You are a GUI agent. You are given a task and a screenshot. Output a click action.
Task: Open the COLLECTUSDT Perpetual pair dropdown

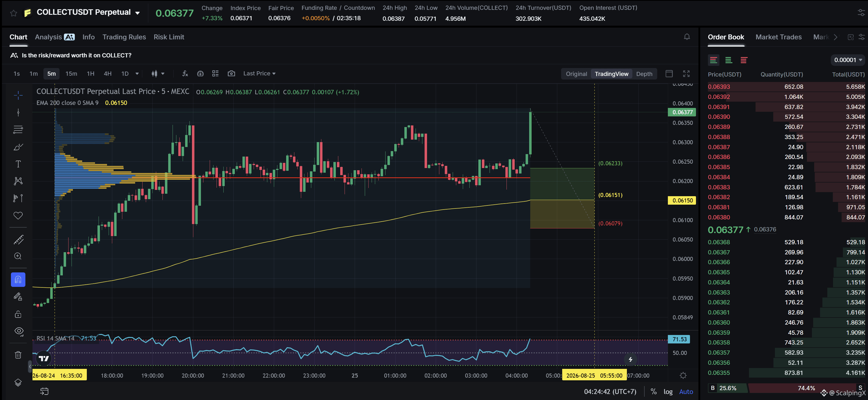(x=138, y=13)
